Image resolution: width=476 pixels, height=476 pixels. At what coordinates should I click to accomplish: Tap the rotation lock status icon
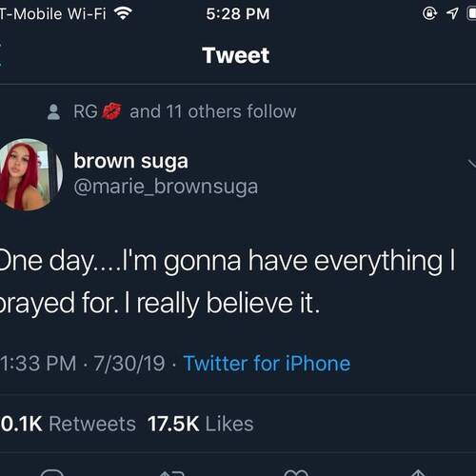(429, 13)
